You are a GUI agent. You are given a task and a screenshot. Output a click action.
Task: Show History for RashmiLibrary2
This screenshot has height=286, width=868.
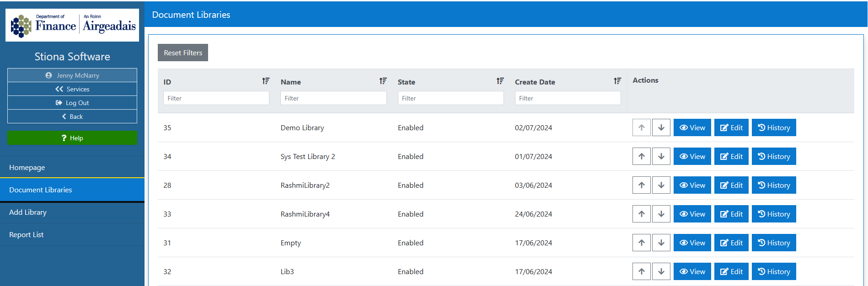(774, 185)
